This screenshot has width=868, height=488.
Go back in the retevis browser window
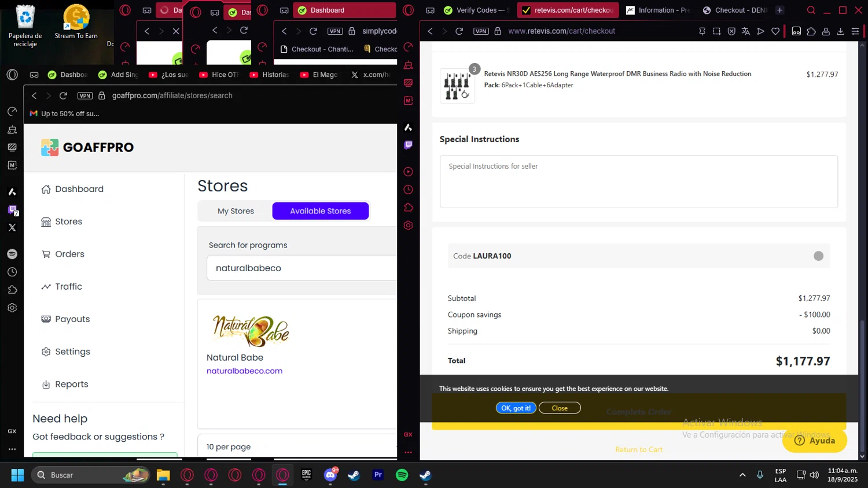(x=430, y=31)
